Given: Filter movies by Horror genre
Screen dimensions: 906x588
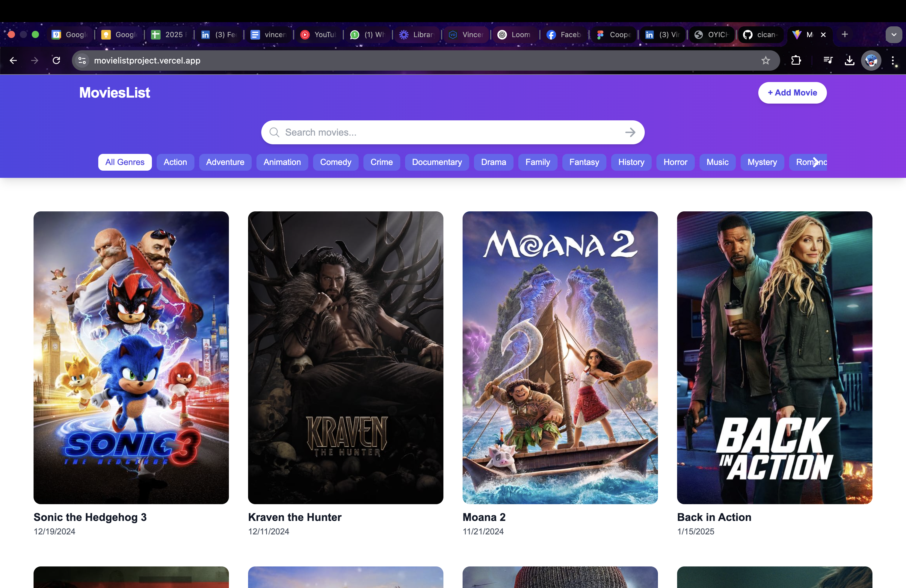Looking at the screenshot, I should tap(675, 162).
